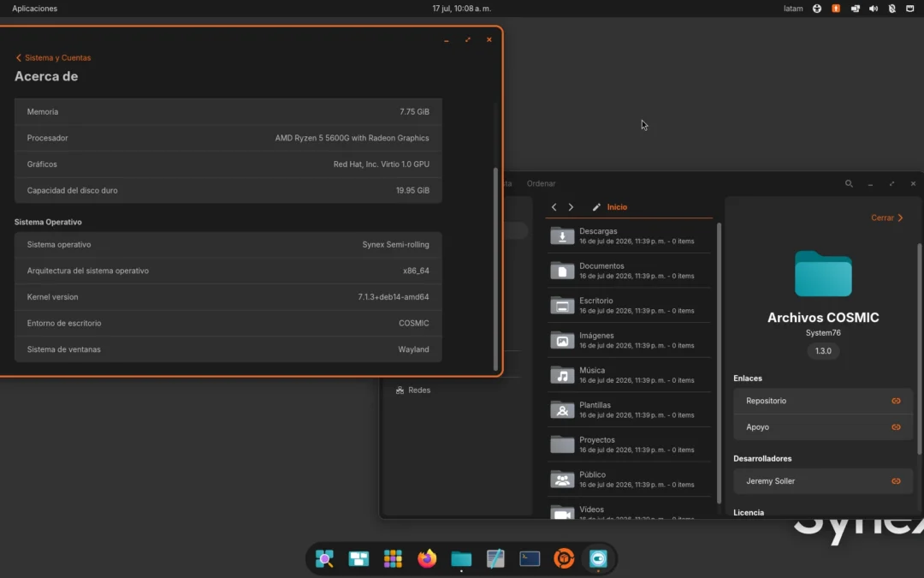Click Entorno de escritorio COSMIC row
924x578 pixels.
coord(228,323)
